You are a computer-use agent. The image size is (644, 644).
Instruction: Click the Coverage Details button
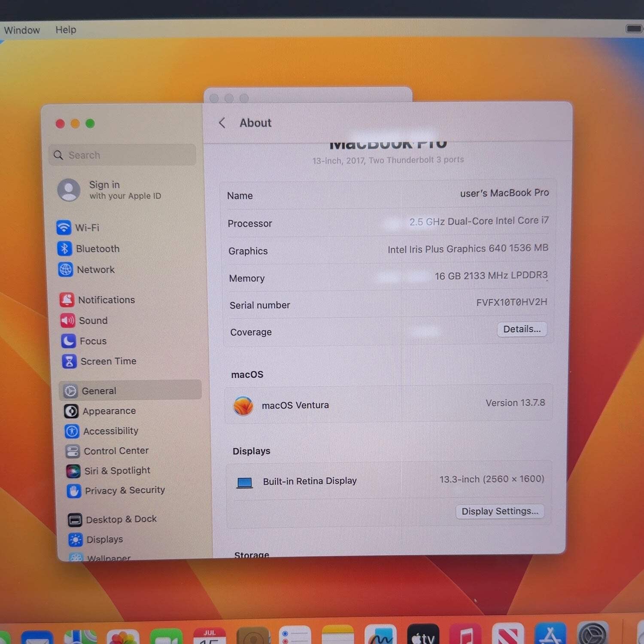tap(522, 329)
